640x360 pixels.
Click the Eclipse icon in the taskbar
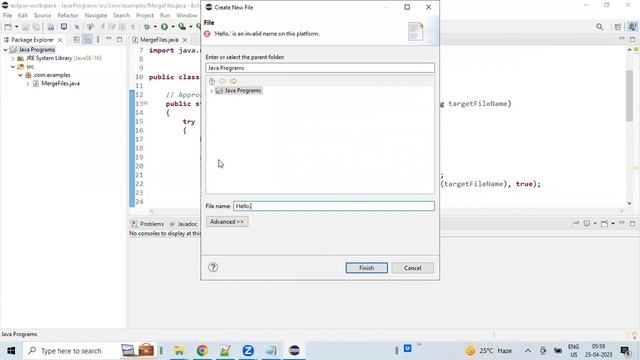coord(294,351)
